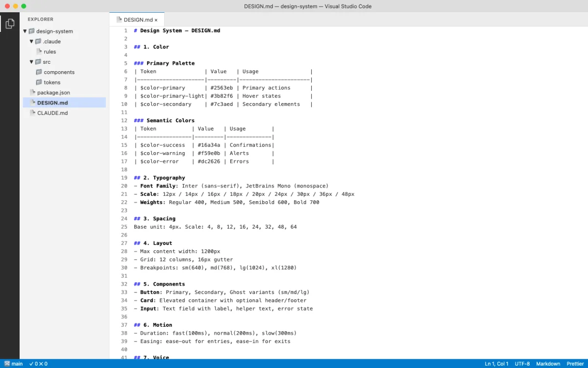
Task: Select DESIGN.md in the explorer tree
Action: click(x=64, y=103)
